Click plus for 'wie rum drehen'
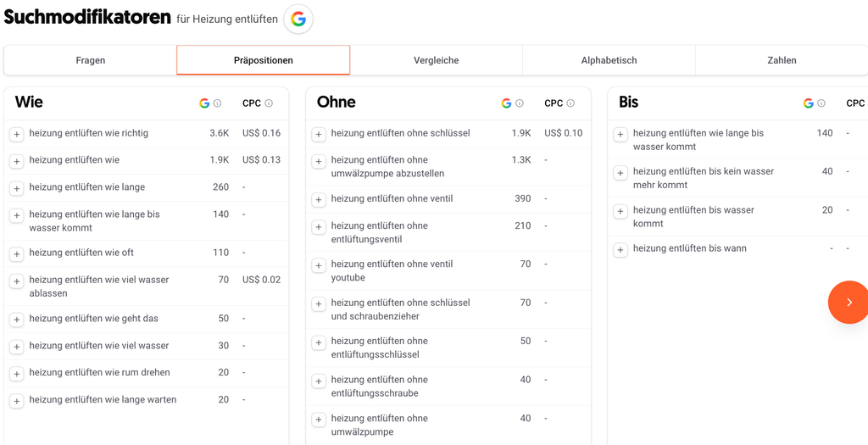The height and width of the screenshot is (445, 868). pyautogui.click(x=17, y=374)
